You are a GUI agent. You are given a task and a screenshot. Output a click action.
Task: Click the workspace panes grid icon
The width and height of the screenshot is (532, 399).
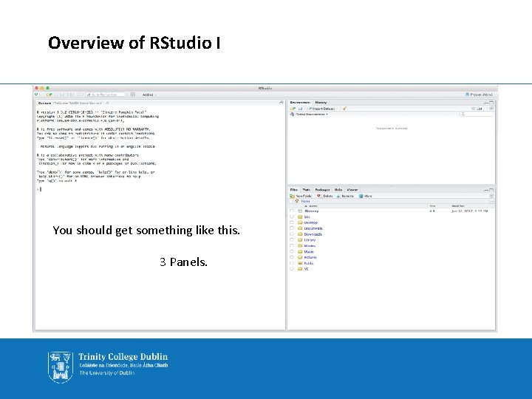tap(133, 95)
